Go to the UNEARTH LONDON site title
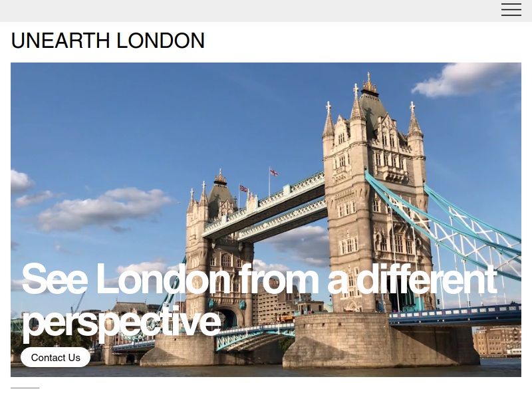The width and height of the screenshot is (532, 399). click(x=108, y=41)
